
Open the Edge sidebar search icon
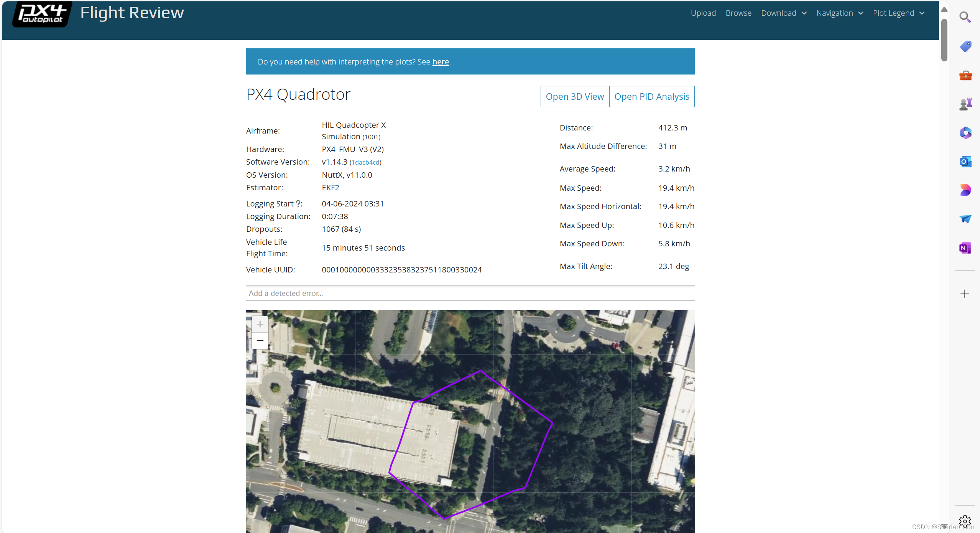[965, 17]
